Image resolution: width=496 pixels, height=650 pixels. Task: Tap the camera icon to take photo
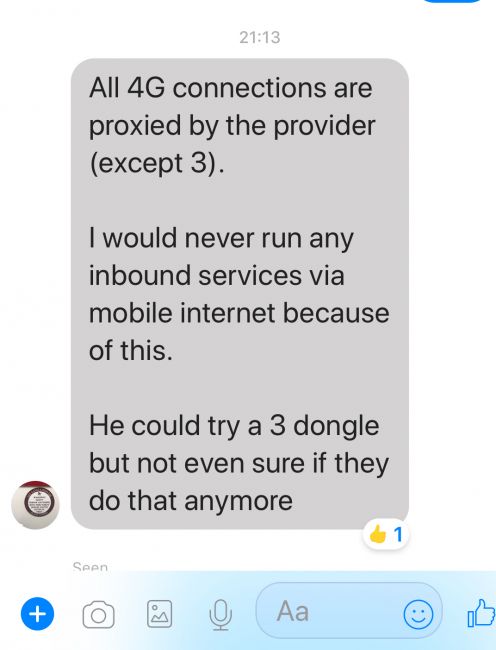point(99,615)
